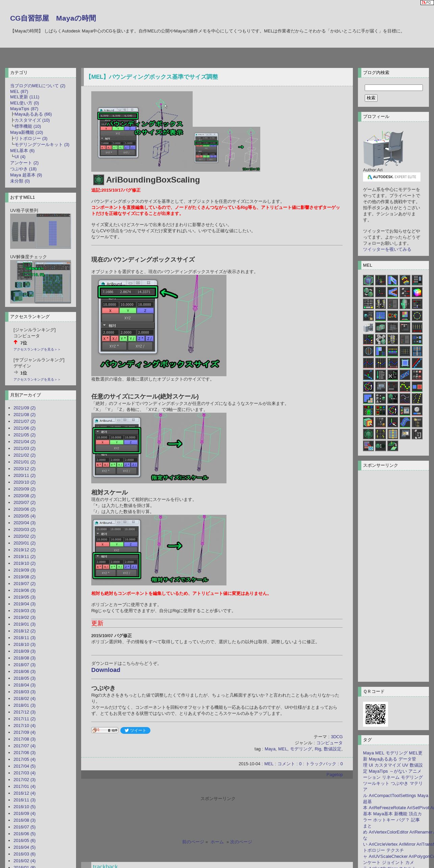This screenshot has height=868, width=434.
Task: Click the scattered white cubes MEL icon
Action: tap(381, 339)
